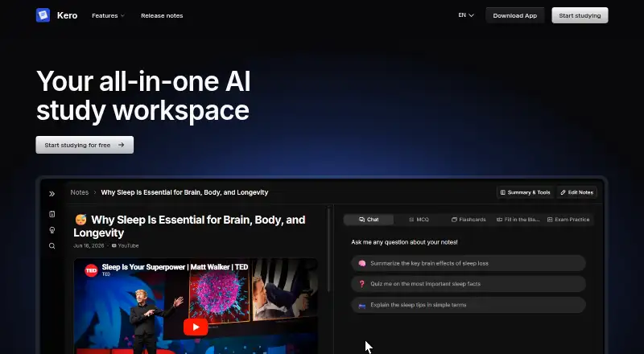This screenshot has width=644, height=354.
Task: Open the search magnifier icon in sidebar
Action: click(52, 246)
